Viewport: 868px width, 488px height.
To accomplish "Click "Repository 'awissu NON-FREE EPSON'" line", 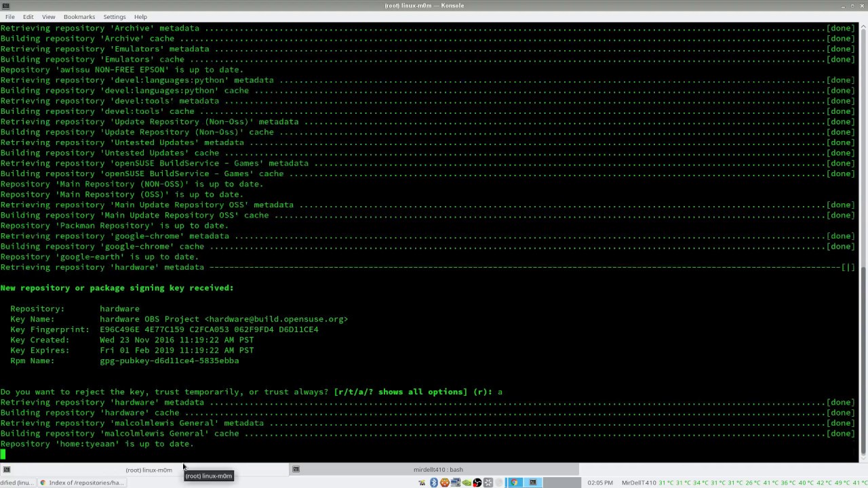I will click(122, 70).
